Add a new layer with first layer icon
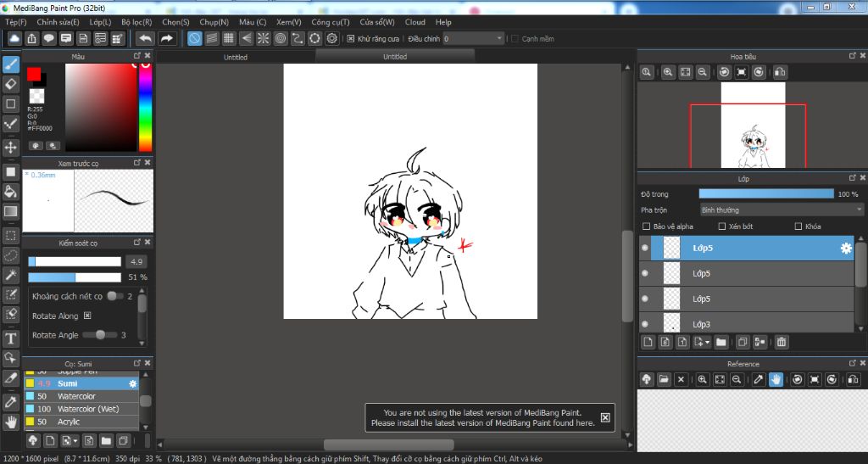 point(648,342)
